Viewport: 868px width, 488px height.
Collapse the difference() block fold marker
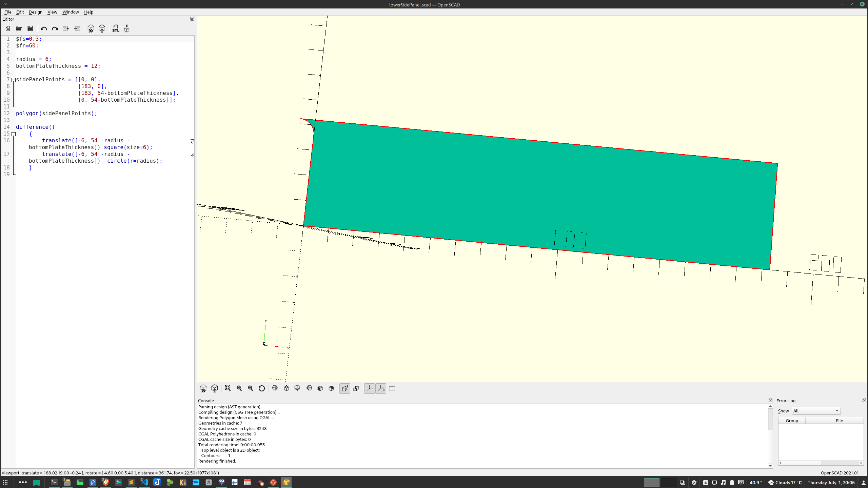(14, 134)
